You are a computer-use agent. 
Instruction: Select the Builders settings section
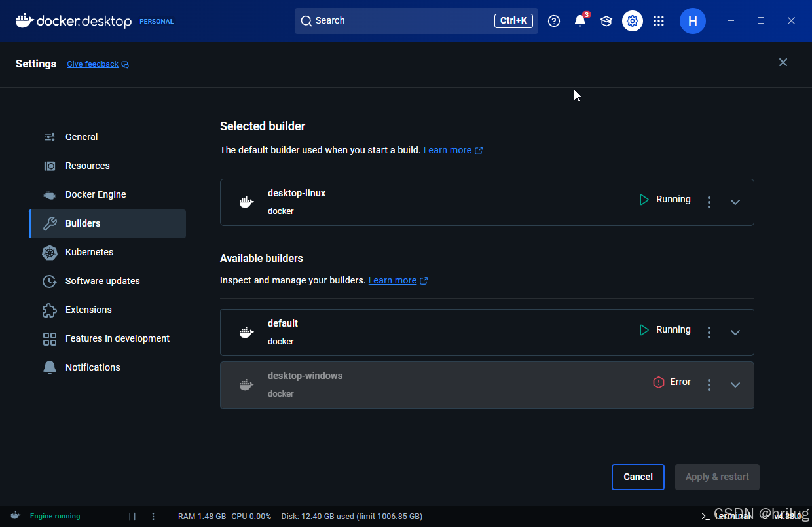click(x=107, y=223)
